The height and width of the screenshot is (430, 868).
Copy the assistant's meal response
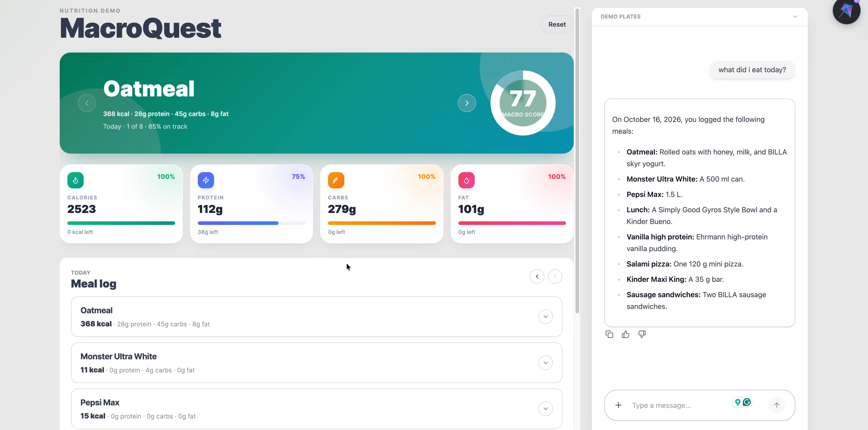[x=609, y=334]
